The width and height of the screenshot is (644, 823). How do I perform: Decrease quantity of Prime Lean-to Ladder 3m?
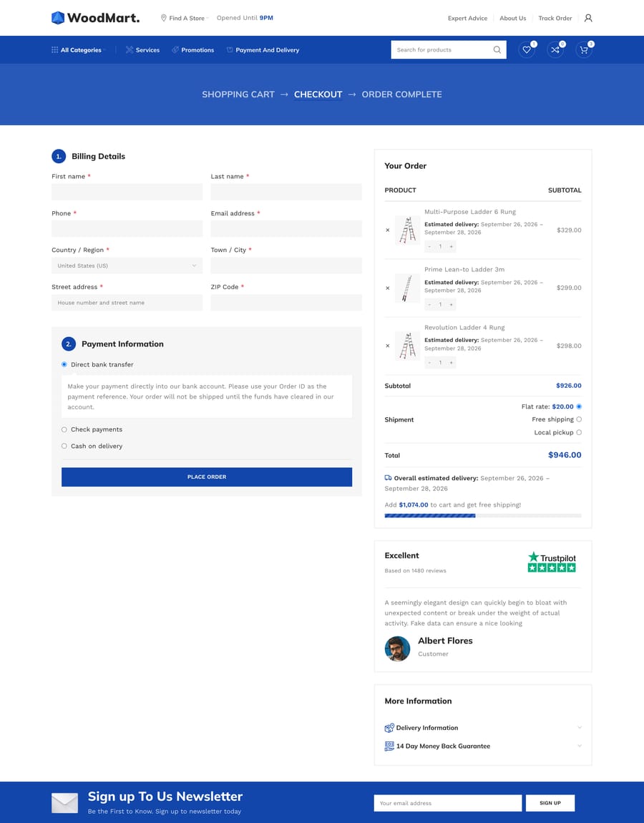click(429, 304)
